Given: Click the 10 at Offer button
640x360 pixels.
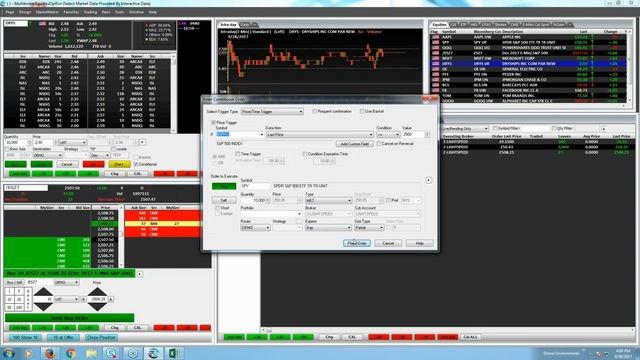Looking at the screenshot, I should coord(63,338).
